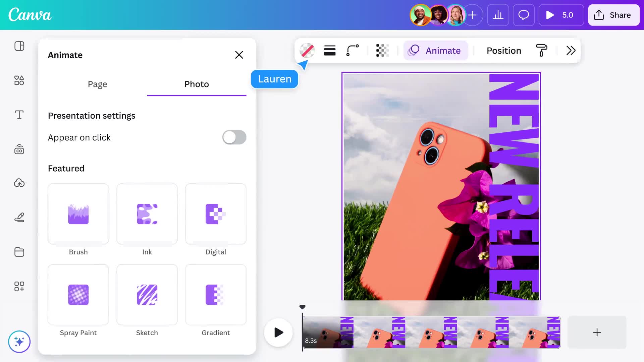Viewport: 644px width, 362px height.
Task: Click the Magic assistant sparkle button
Action: click(x=19, y=342)
